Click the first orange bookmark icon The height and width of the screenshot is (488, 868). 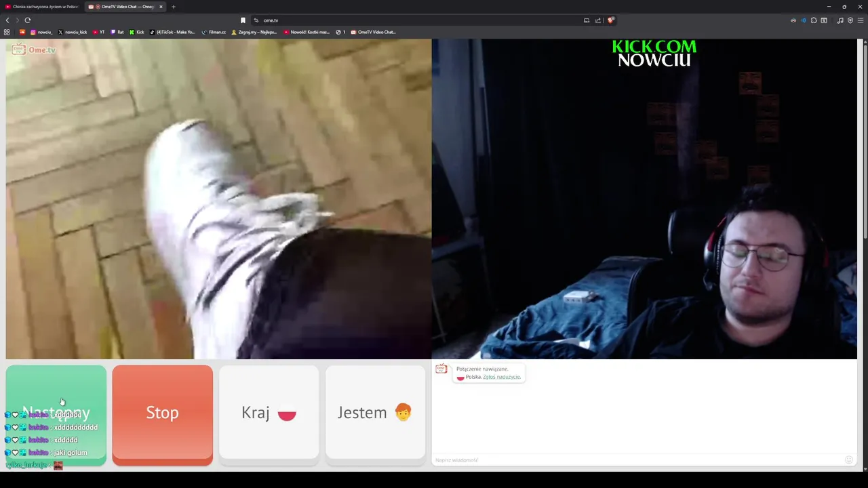point(22,32)
